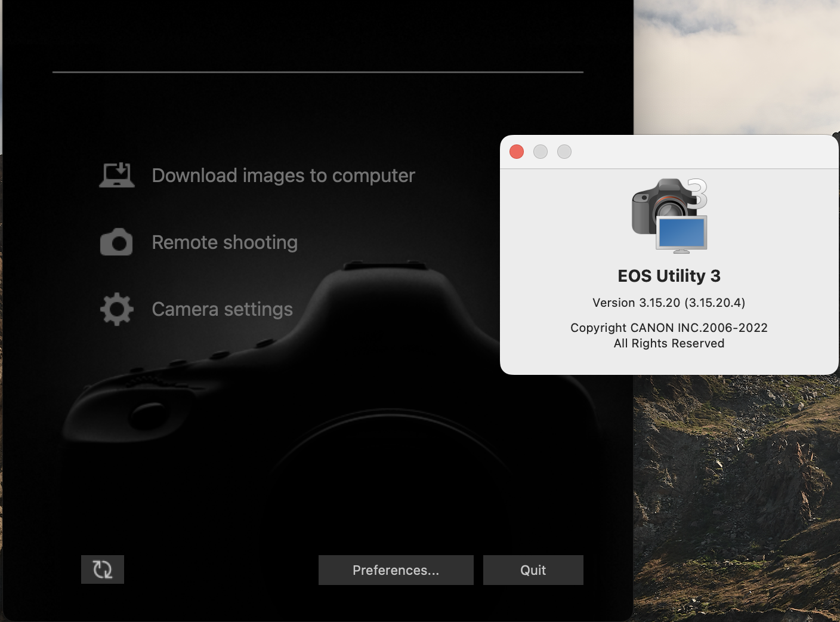The height and width of the screenshot is (622, 840).
Task: Click the Version 3.15.20 text
Action: (669, 303)
